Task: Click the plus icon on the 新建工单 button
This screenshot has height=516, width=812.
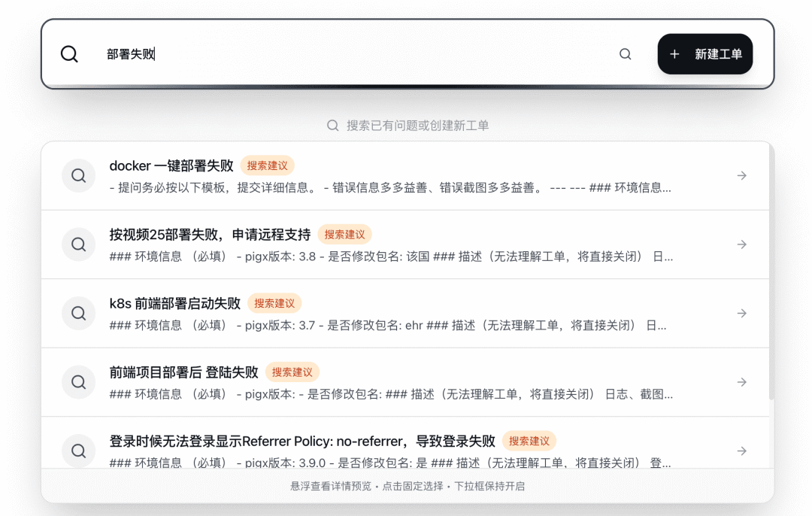Action: tap(674, 53)
